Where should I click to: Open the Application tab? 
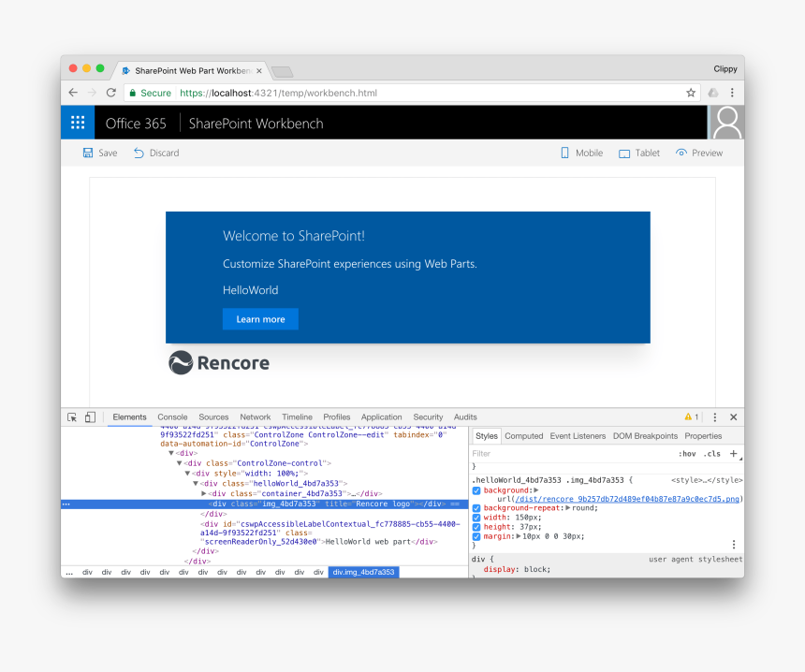(x=382, y=417)
